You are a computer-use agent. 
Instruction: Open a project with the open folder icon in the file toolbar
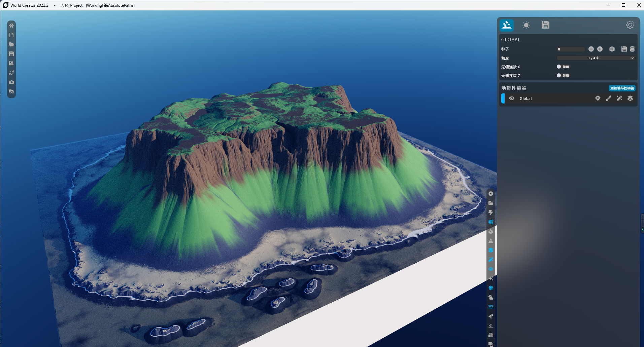[x=11, y=44]
